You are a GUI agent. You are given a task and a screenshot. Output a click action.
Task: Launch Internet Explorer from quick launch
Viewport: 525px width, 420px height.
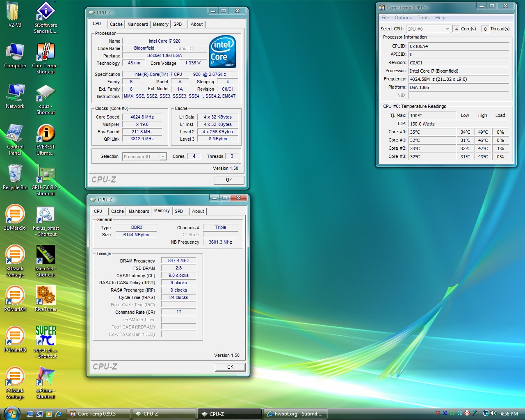[58, 414]
